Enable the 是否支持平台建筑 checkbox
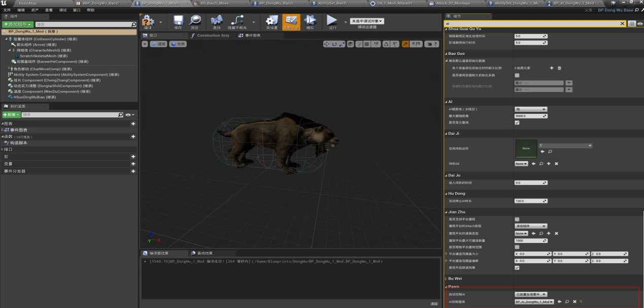This screenshot has width=644, height=308. pos(517,219)
